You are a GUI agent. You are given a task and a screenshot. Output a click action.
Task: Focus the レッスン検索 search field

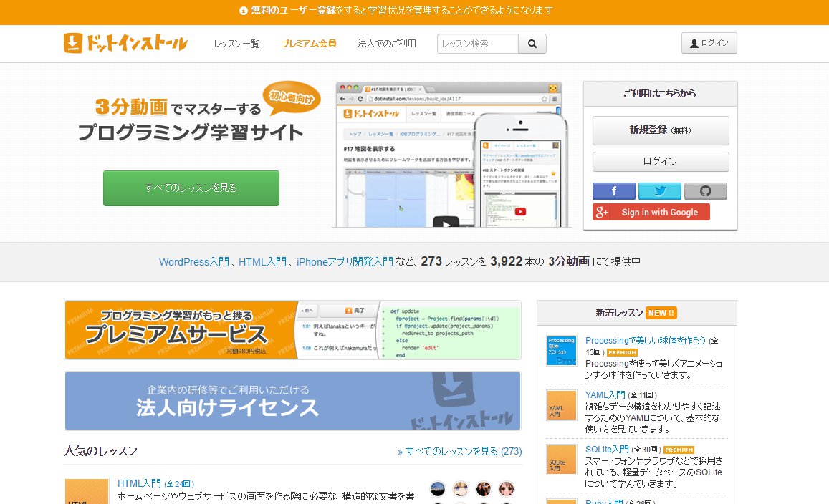pyautogui.click(x=478, y=44)
